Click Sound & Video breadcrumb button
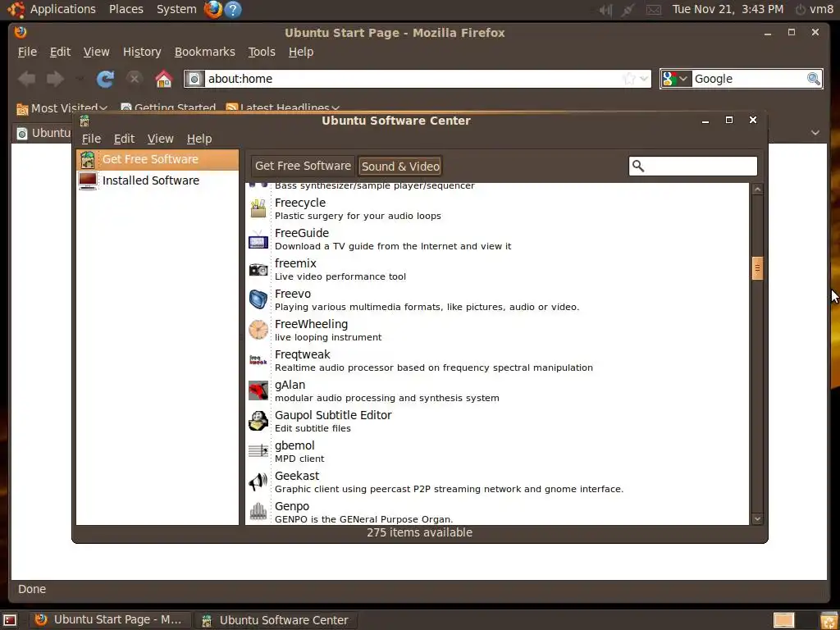 [x=400, y=166]
